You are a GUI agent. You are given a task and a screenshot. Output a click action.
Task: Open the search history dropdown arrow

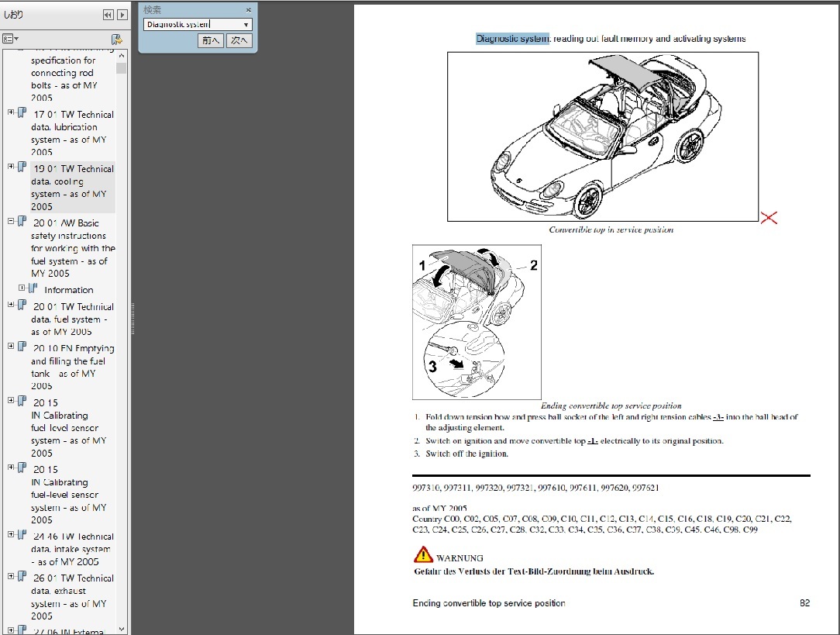pos(246,25)
